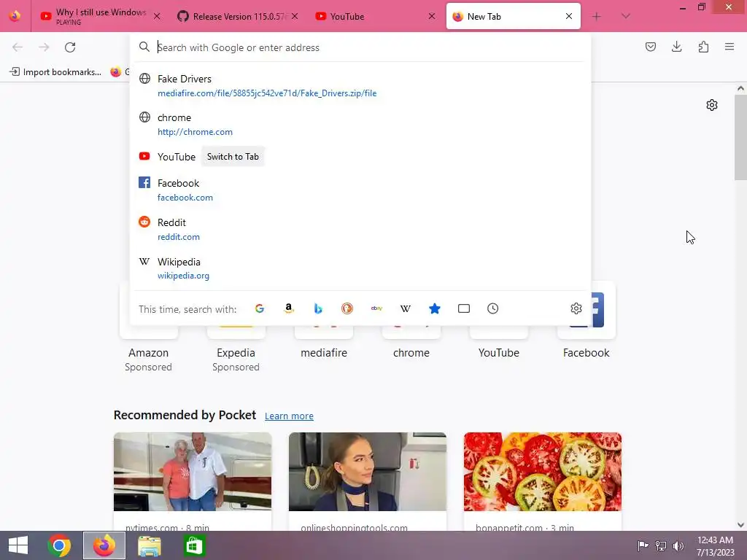Choose the Reddit suggestion
The height and width of the screenshot is (560, 747).
click(360, 229)
